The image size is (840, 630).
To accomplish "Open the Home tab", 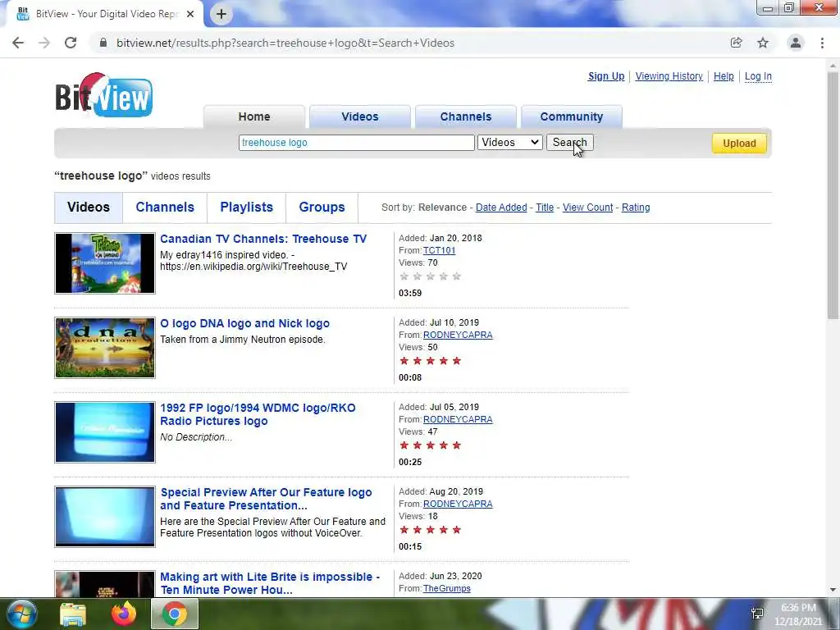I will pyautogui.click(x=254, y=116).
